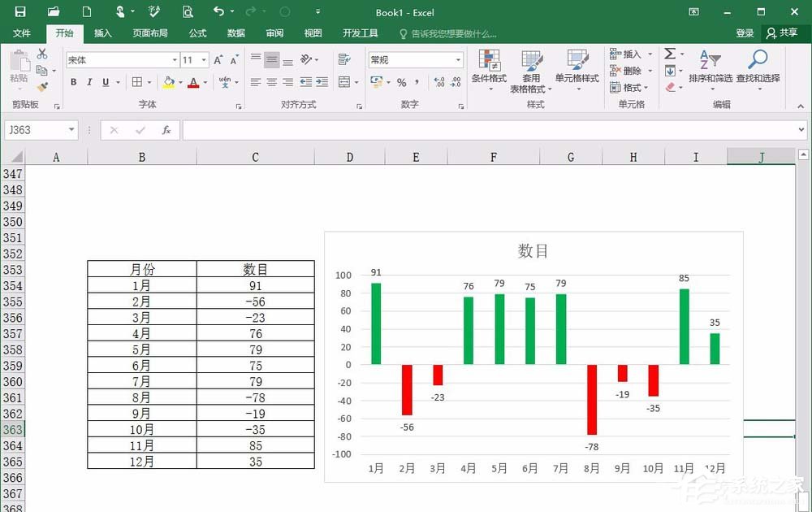Apply bold formatting with the B icon
The image size is (812, 512).
(x=72, y=82)
